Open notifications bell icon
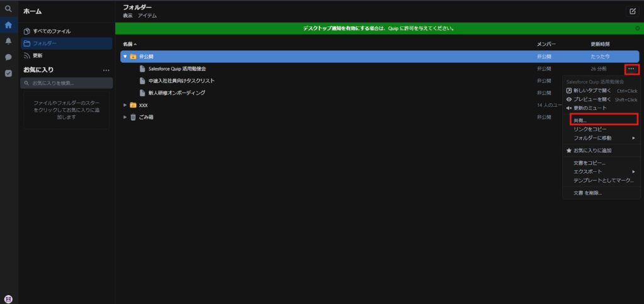 (8, 41)
